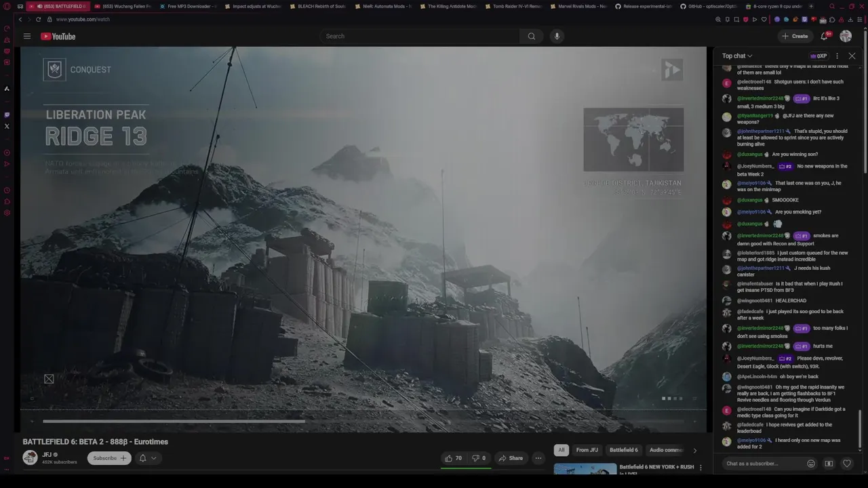The image size is (868, 488).
Task: Switch to Marvel Rivals Mods tab
Action: tap(578, 6)
